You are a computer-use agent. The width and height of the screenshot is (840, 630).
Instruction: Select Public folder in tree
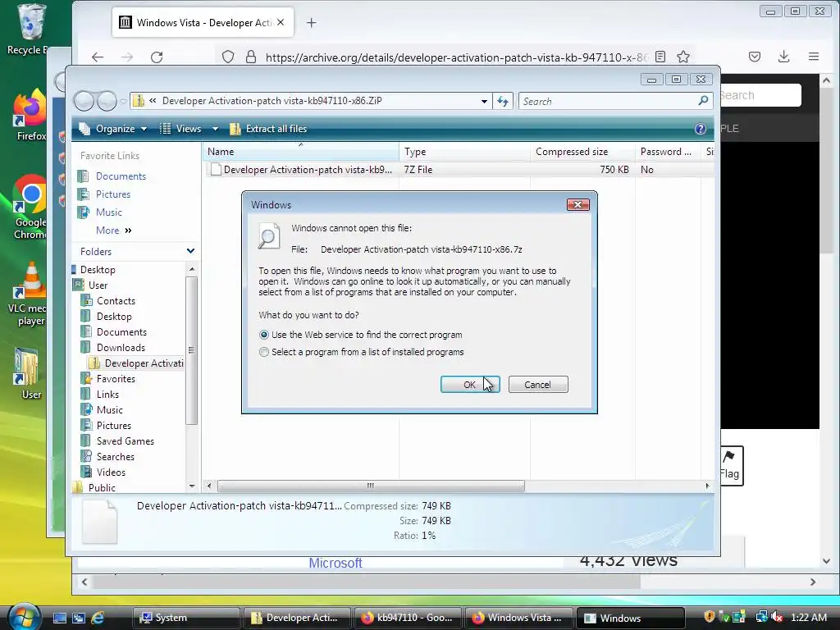click(101, 487)
